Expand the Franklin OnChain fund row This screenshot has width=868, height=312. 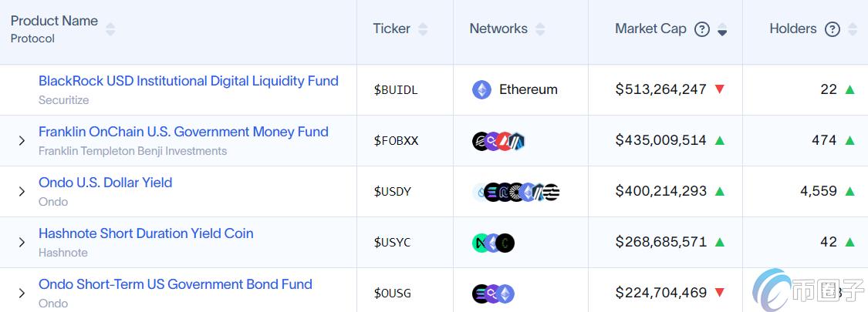[x=22, y=140]
